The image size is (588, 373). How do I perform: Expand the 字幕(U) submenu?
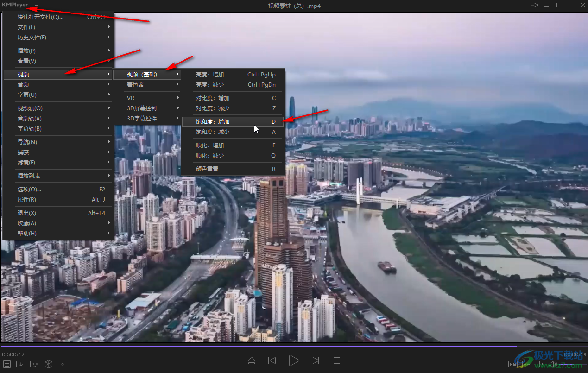[x=58, y=95]
